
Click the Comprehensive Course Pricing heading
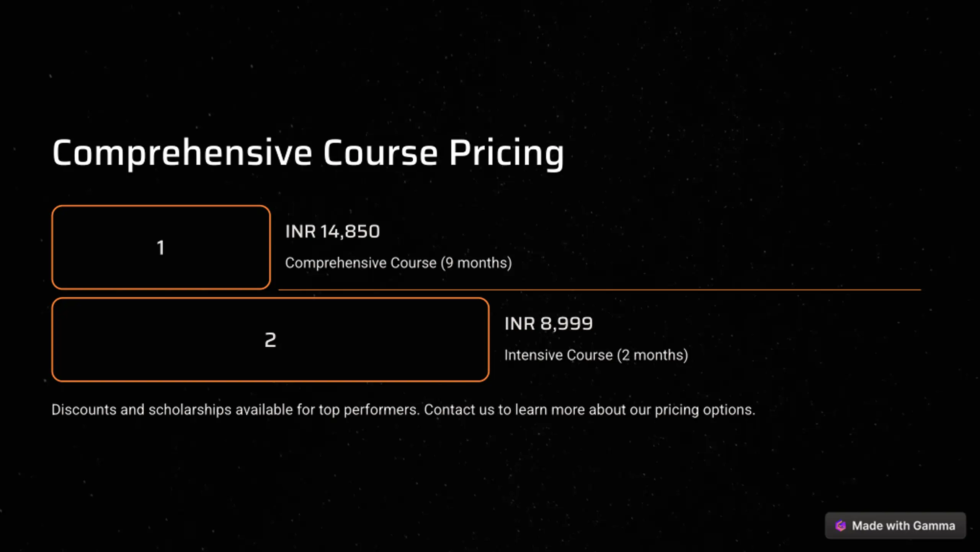point(308,153)
